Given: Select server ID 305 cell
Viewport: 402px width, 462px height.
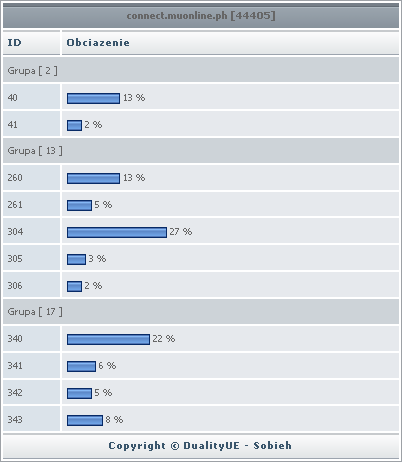Looking at the screenshot, I should coord(32,258).
